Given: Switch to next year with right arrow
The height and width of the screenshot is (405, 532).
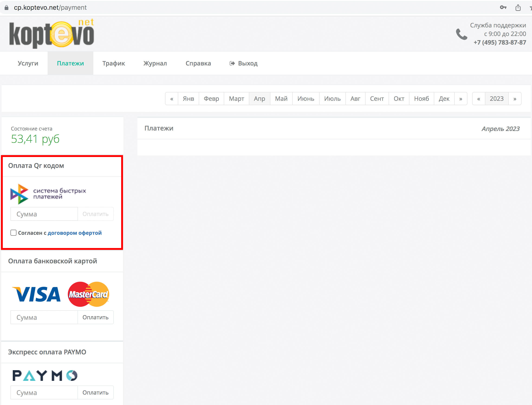Looking at the screenshot, I should pos(515,99).
